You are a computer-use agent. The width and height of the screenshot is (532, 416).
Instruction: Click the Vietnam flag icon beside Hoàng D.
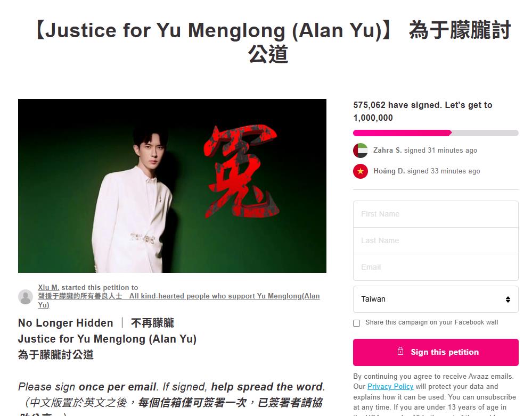(361, 171)
